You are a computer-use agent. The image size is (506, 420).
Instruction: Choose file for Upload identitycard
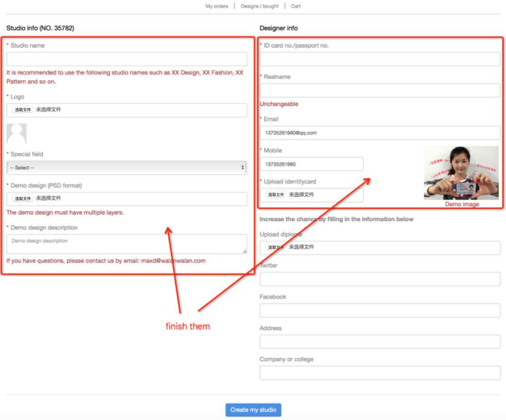tap(276, 195)
